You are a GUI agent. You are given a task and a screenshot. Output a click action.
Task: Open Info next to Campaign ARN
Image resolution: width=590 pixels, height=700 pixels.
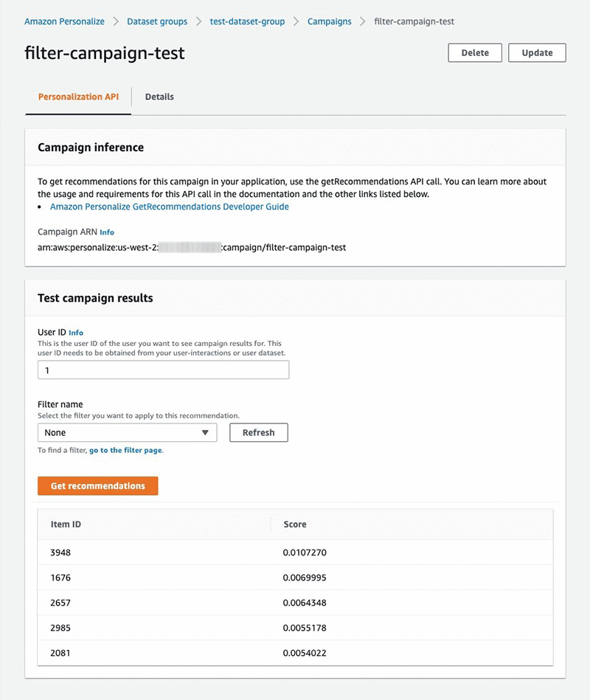[107, 232]
